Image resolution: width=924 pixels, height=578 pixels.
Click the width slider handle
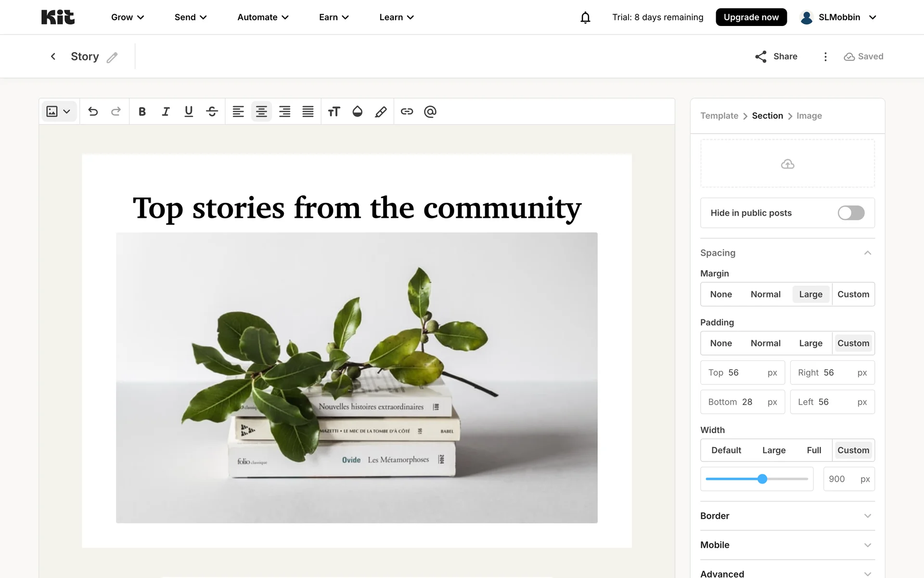pos(762,479)
